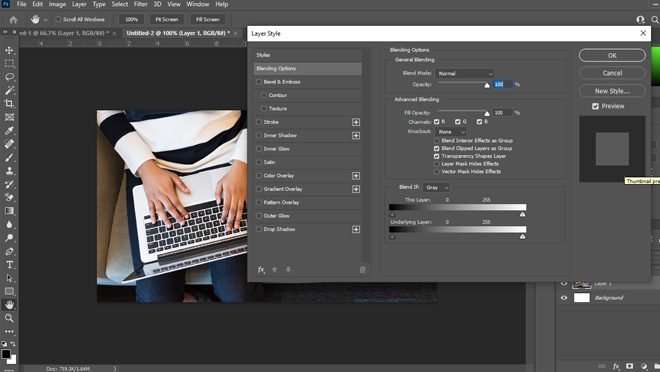Open the Filter menu
Screen dimensions: 660x372
141,4
